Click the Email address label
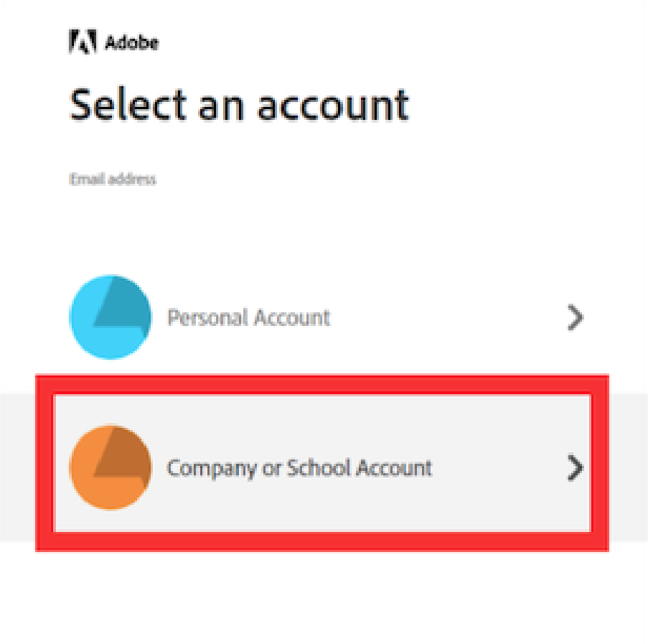 (x=112, y=179)
